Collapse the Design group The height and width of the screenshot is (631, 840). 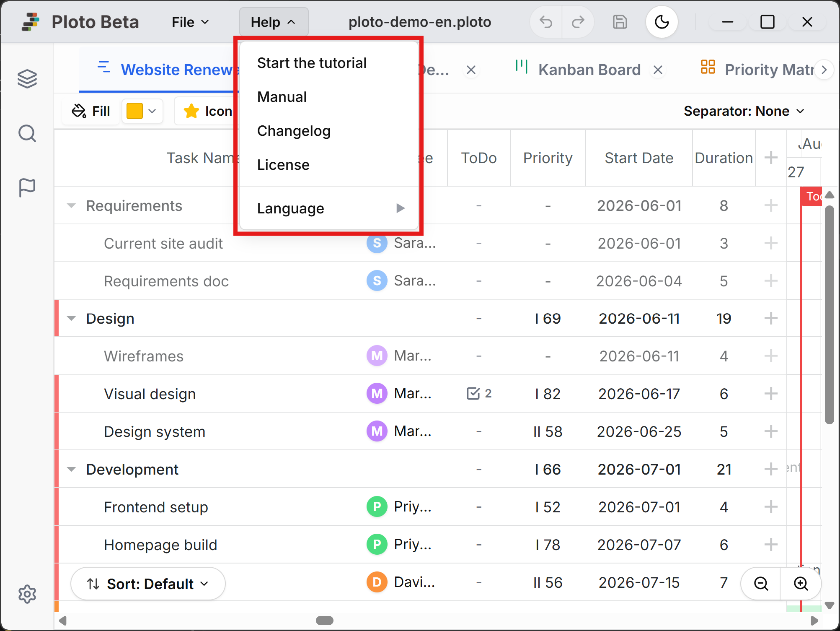[72, 319]
